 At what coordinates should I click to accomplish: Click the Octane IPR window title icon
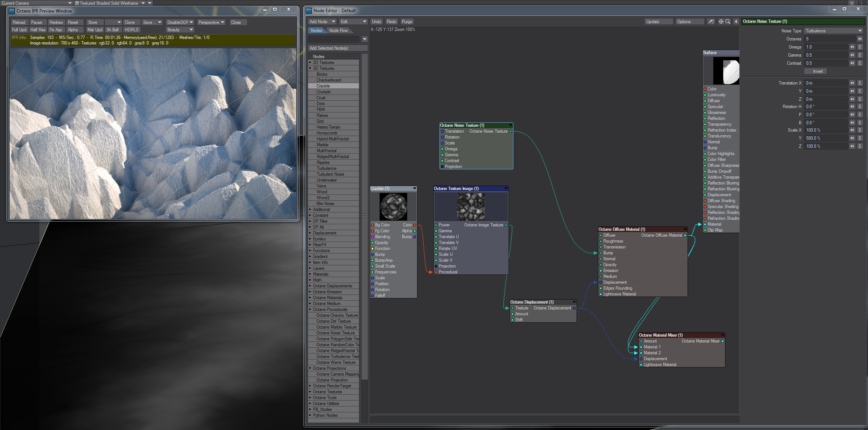12,11
